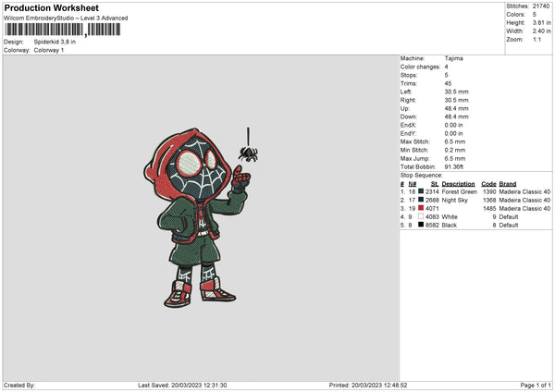This screenshot has width=555, height=392.
Task: Click 'Wilcom EmbroideryStudio – Level 3 Advanced' text
Action: click(66, 18)
